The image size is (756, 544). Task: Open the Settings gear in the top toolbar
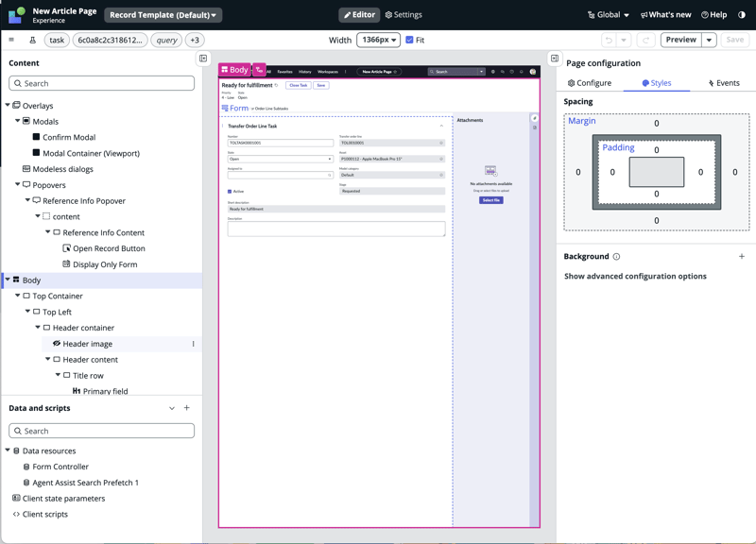click(388, 15)
